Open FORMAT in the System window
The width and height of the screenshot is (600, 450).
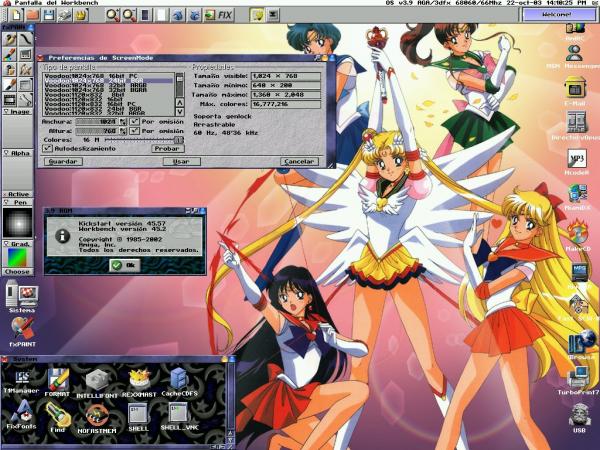tap(57, 383)
